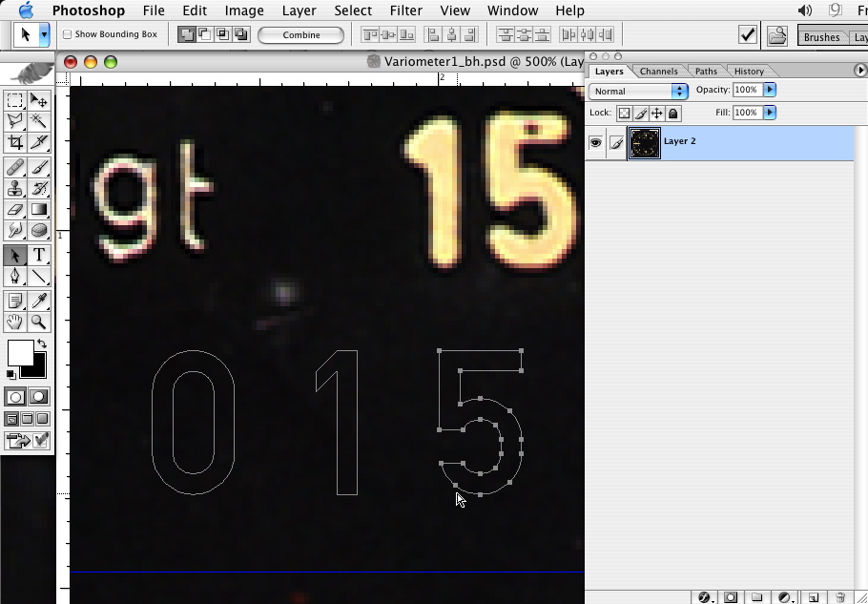The image size is (868, 604).
Task: Click the white foreground color swatch
Action: pos(18,353)
